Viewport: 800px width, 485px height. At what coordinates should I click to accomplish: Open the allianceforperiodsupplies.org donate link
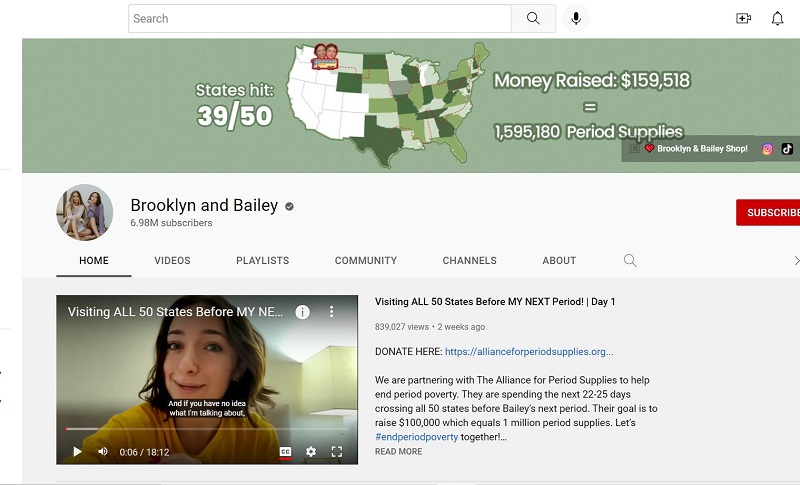(x=529, y=352)
